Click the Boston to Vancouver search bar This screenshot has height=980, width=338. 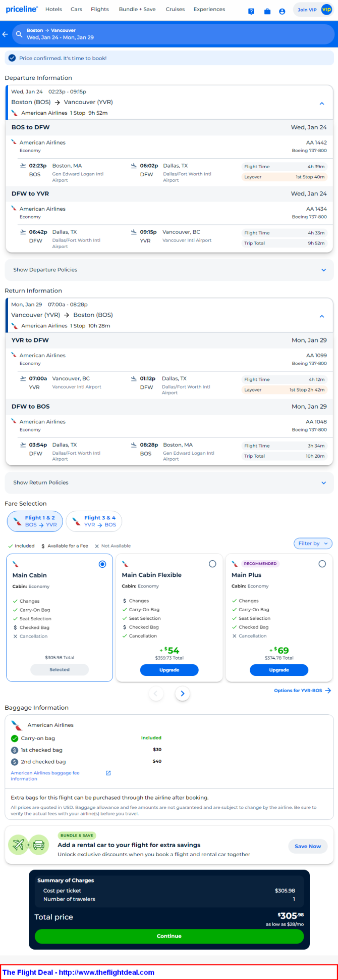[173, 34]
